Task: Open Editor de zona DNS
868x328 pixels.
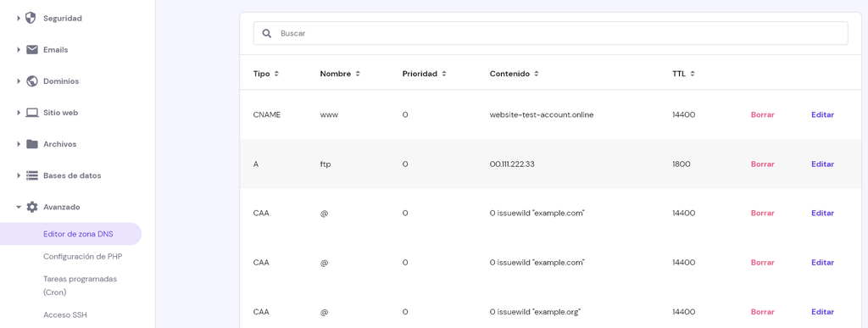Action: (x=70, y=234)
